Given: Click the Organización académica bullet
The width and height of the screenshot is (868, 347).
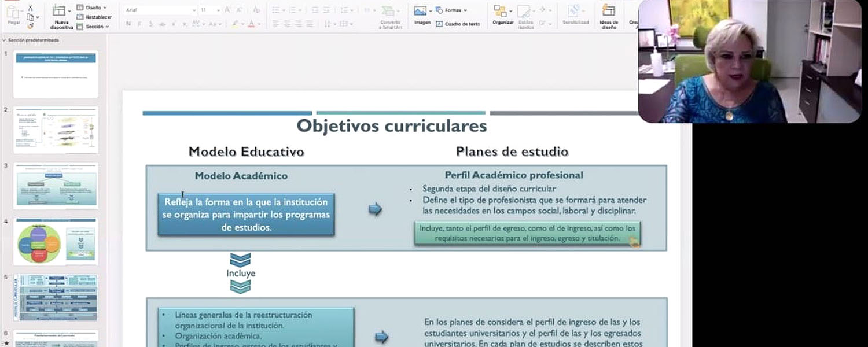Looking at the screenshot, I should click(218, 335).
